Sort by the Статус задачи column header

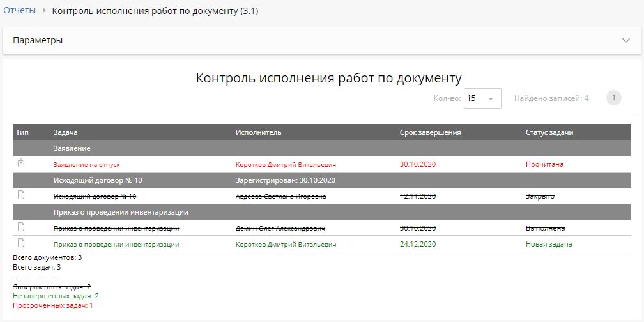(x=549, y=132)
